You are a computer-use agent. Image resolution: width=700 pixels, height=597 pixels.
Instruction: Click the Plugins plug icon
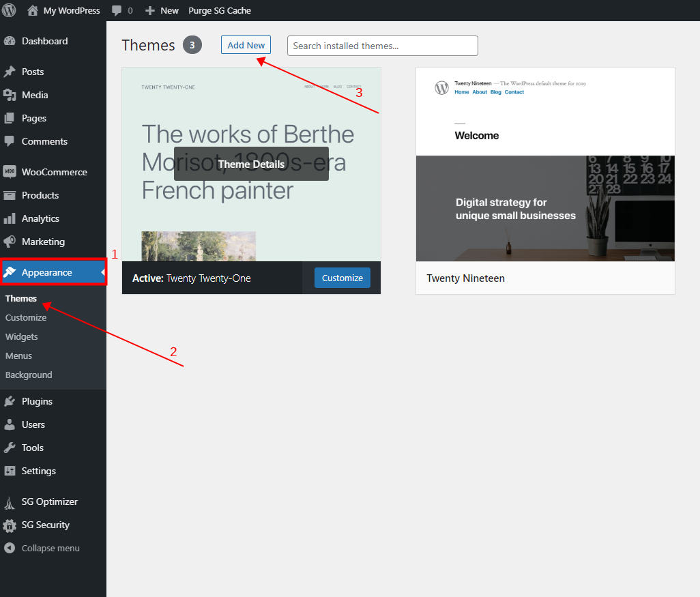click(10, 401)
